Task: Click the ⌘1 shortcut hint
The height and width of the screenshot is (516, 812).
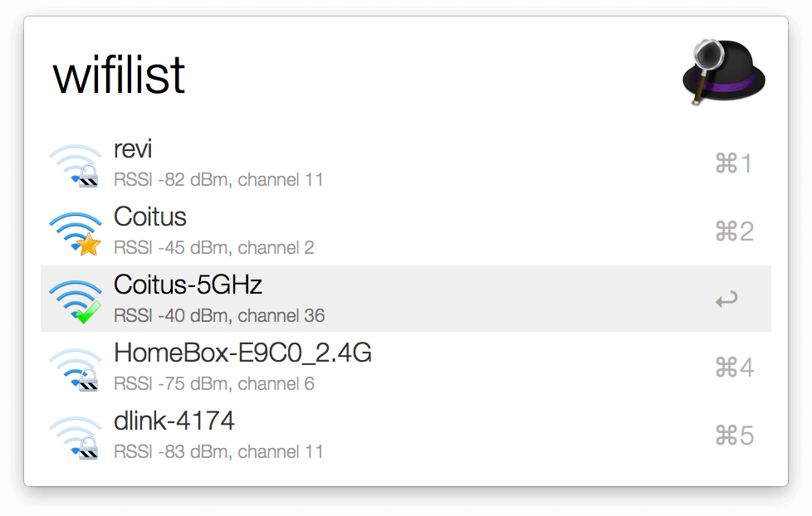Action: [x=734, y=163]
